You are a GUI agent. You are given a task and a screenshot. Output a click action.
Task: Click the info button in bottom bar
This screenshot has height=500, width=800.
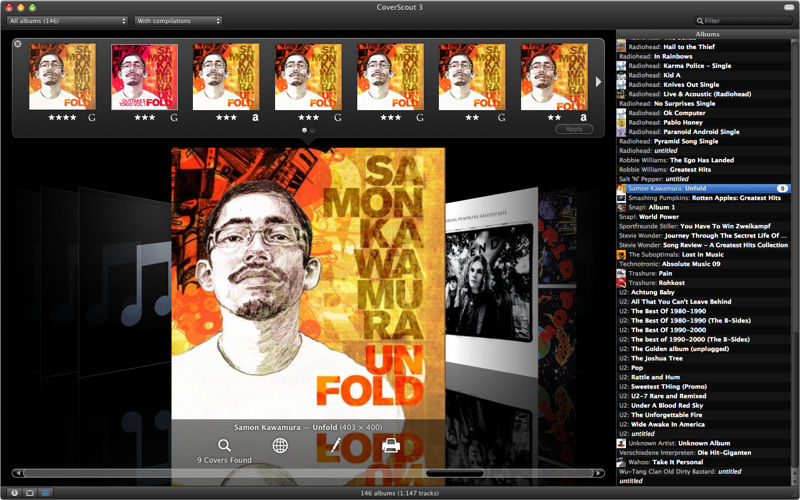pyautogui.click(x=12, y=492)
